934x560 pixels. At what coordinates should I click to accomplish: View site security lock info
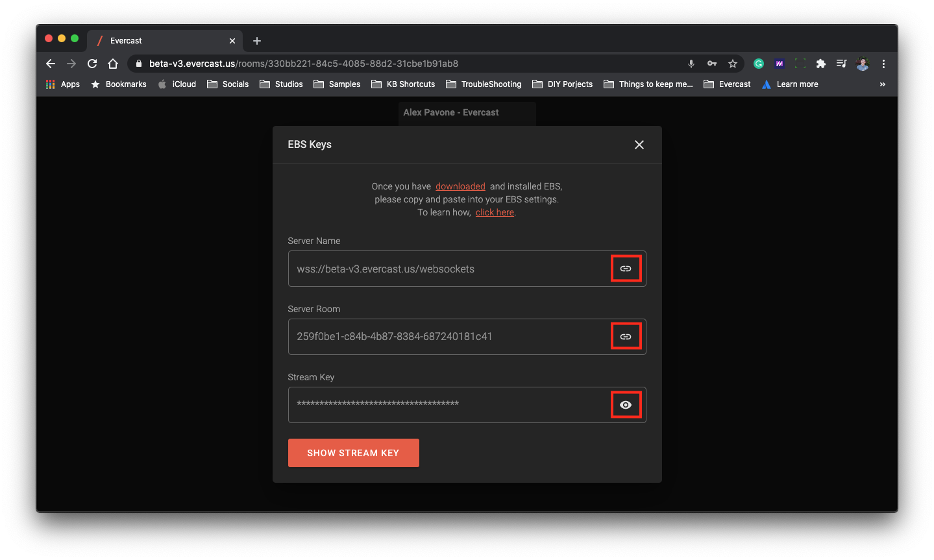138,64
